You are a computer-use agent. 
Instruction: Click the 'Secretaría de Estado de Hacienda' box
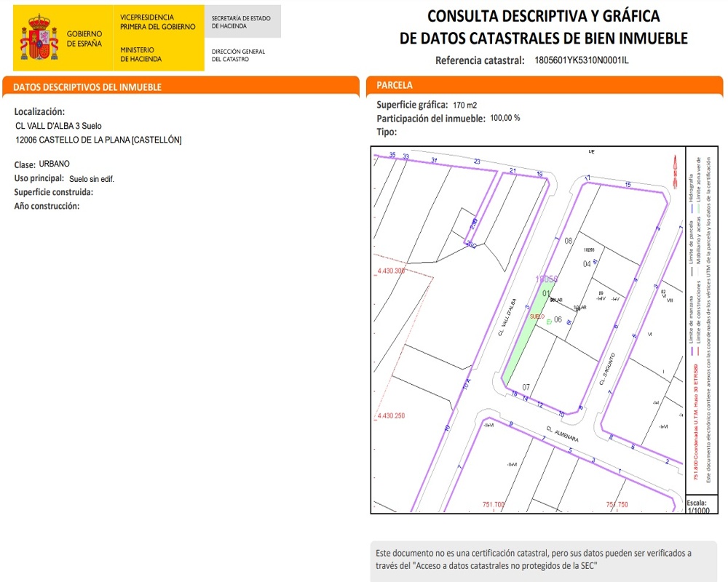click(244, 22)
